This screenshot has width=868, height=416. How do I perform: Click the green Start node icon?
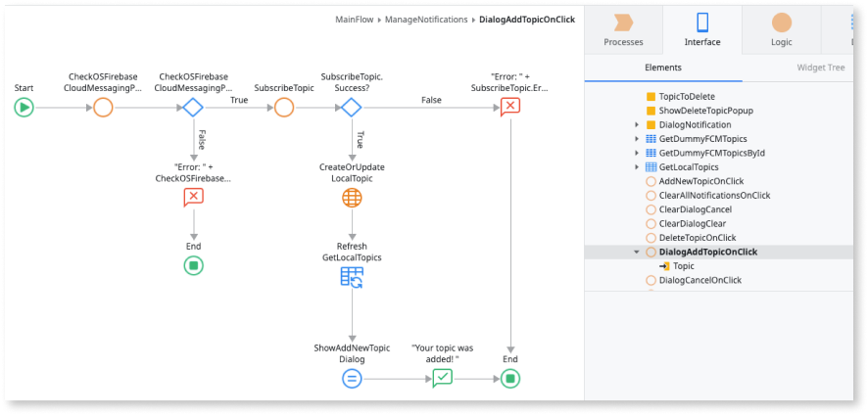pyautogui.click(x=24, y=108)
